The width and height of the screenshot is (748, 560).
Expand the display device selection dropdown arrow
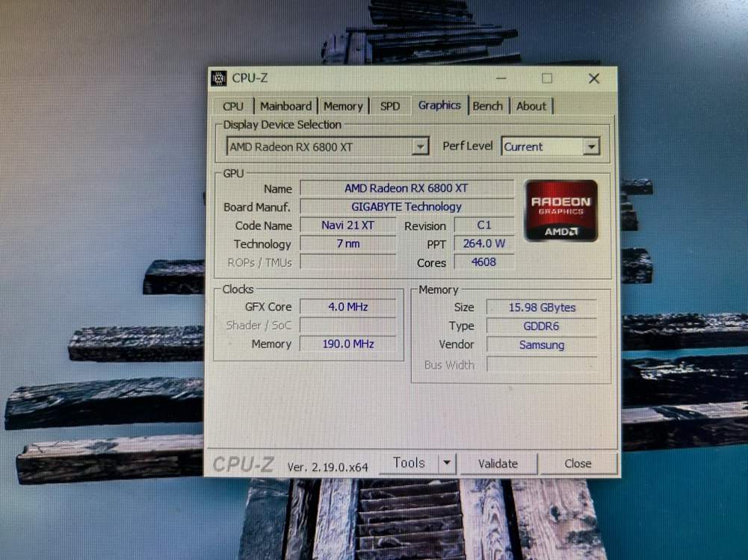click(x=420, y=147)
